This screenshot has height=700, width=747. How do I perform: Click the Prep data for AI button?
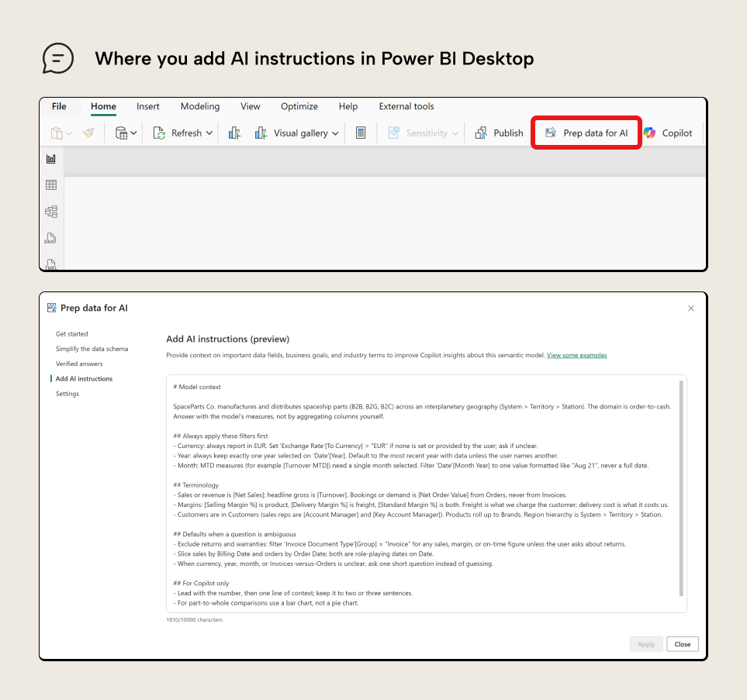(x=586, y=133)
